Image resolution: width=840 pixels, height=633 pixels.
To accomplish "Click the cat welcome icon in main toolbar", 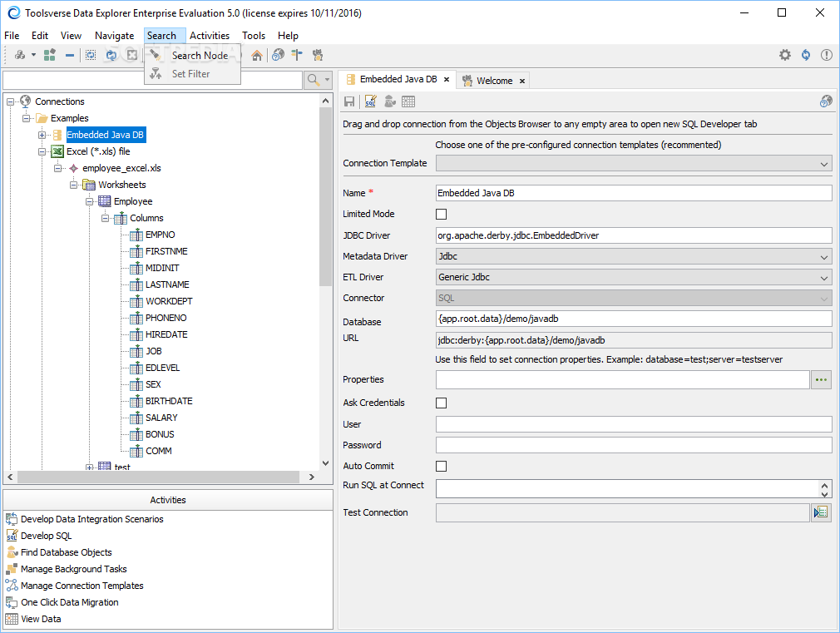I will (318, 55).
